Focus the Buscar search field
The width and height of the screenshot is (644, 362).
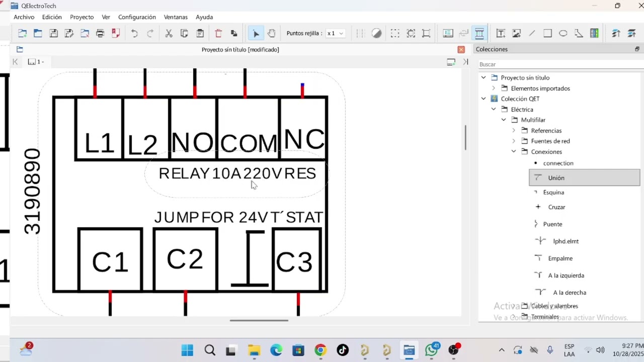560,64
